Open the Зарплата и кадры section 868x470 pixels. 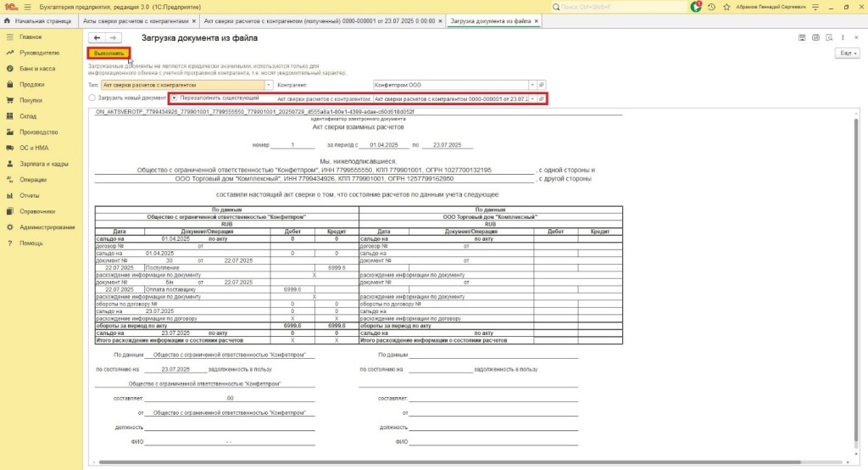coord(44,164)
